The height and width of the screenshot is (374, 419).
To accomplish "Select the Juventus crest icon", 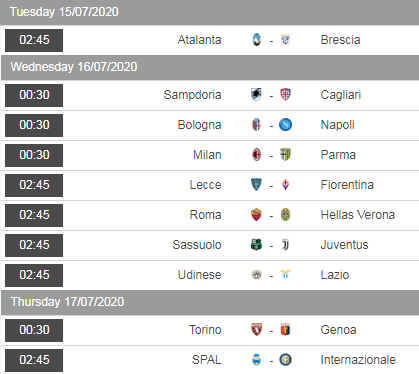I will point(285,245).
